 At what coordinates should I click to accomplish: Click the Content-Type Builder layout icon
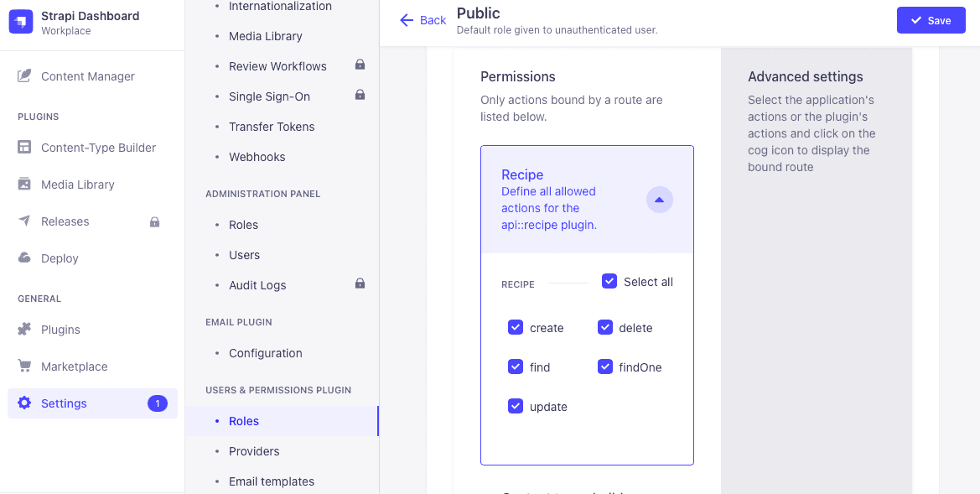[x=24, y=148]
